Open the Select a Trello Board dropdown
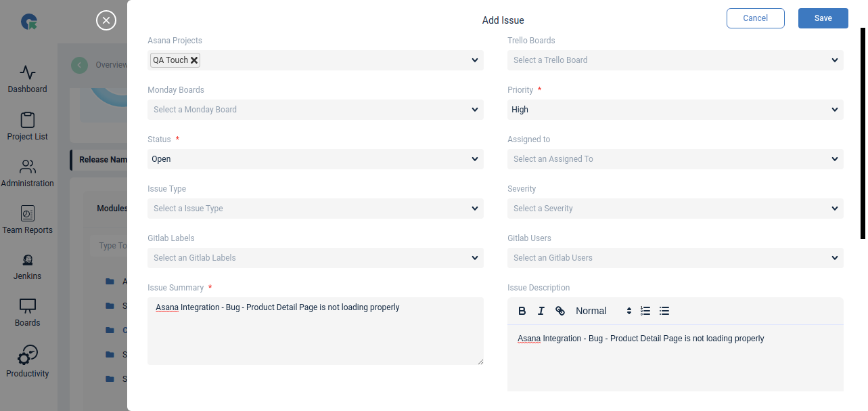 pyautogui.click(x=675, y=60)
